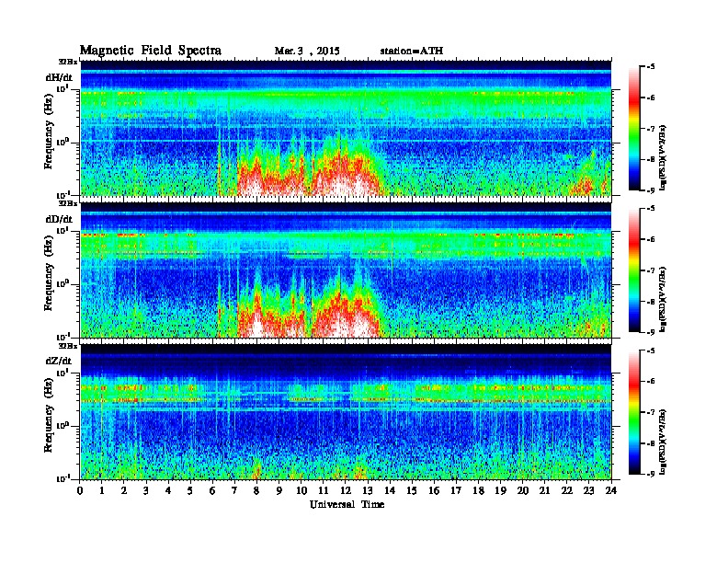
Task: Select the date text "Mar. 3, 2015"
Action: (307, 52)
